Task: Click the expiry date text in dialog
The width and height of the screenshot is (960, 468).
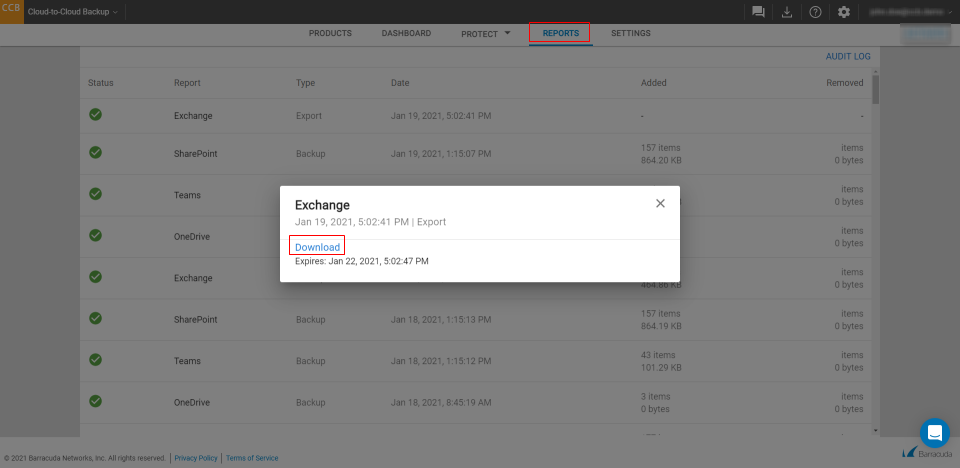Action: pyautogui.click(x=362, y=261)
